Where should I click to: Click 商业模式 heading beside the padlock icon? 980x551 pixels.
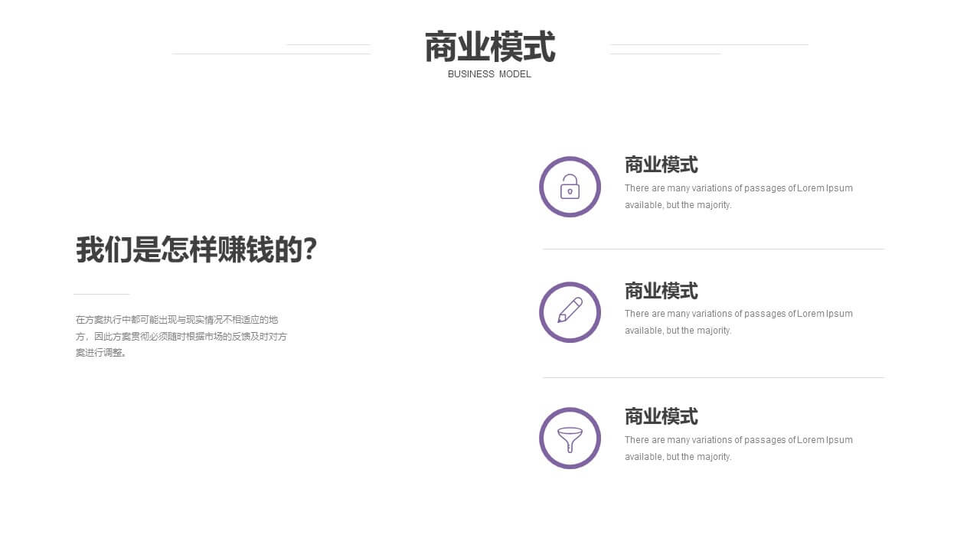661,165
